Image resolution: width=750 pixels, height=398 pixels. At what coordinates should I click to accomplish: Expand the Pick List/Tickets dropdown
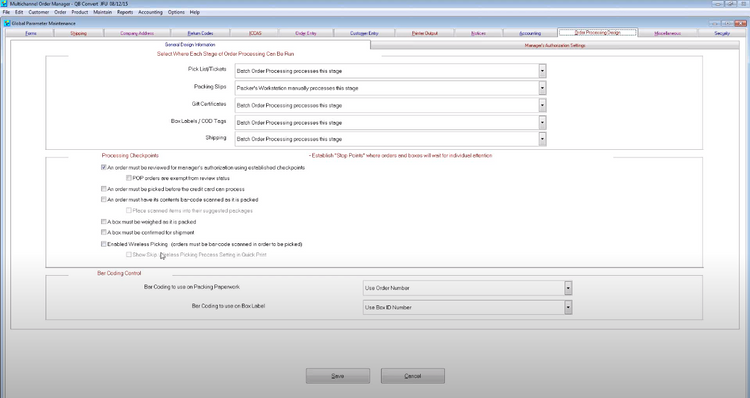pos(542,71)
